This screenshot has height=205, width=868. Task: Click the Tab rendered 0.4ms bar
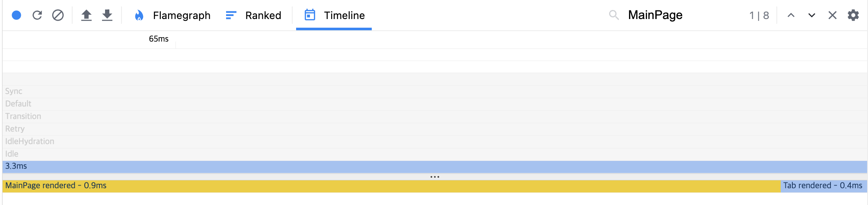click(x=824, y=186)
